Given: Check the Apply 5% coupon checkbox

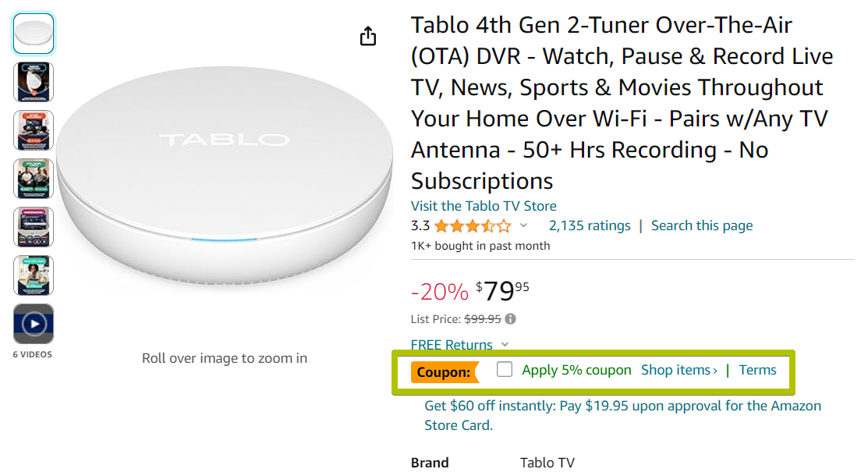Looking at the screenshot, I should [504, 369].
